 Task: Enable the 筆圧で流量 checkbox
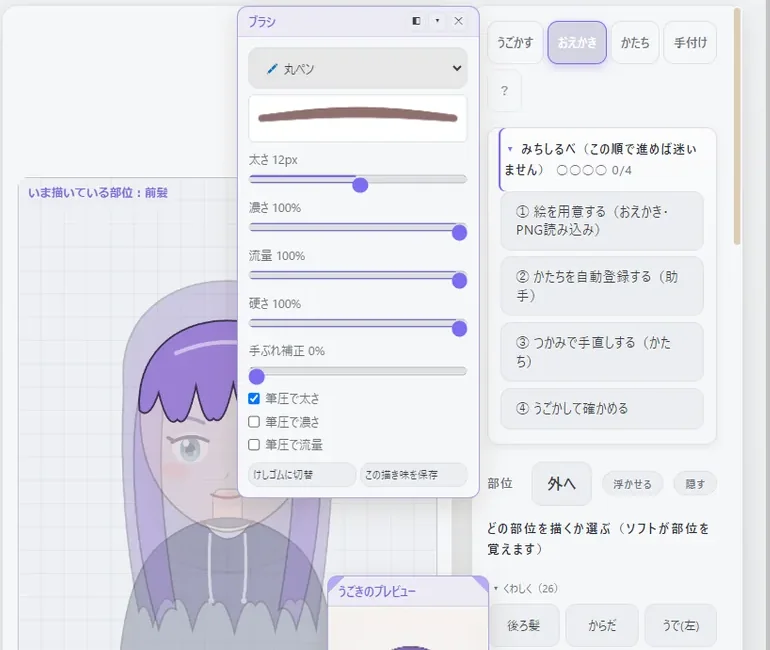254,445
